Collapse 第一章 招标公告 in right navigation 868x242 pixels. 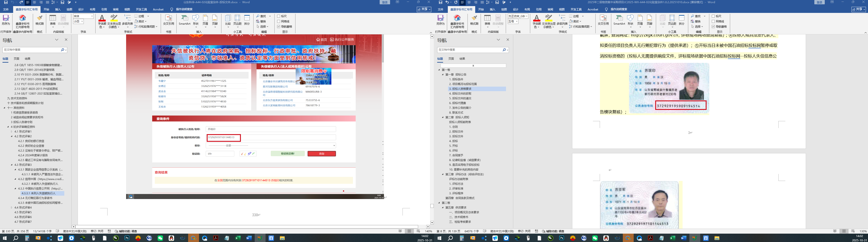tap(443, 75)
